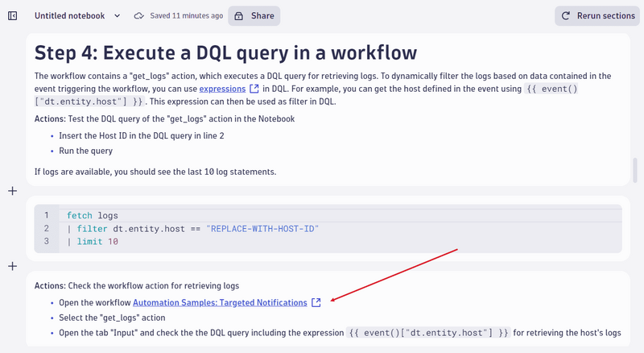
Task: Add a section above the code block
Action: pos(12,191)
